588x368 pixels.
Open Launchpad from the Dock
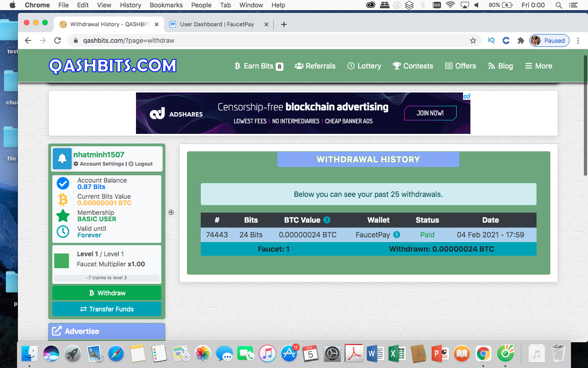pos(73,354)
